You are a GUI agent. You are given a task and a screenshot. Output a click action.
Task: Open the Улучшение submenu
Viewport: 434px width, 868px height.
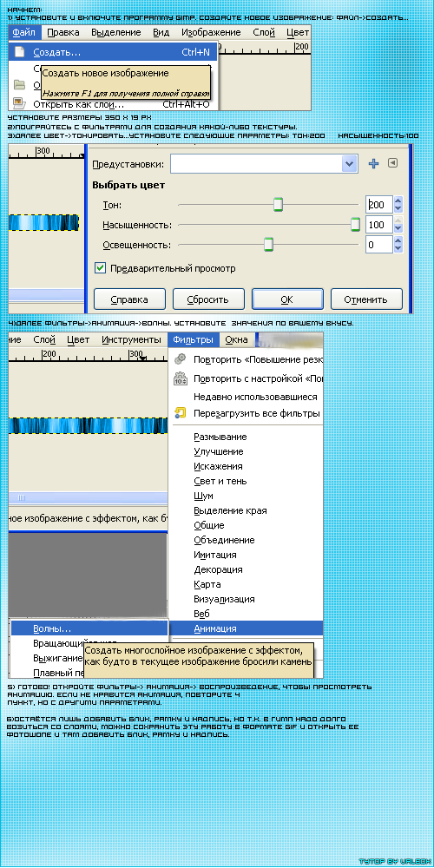(x=219, y=451)
